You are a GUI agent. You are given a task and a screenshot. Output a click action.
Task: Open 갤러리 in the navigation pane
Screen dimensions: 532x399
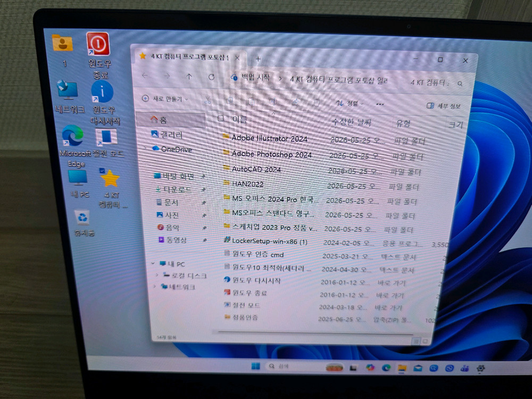point(167,135)
